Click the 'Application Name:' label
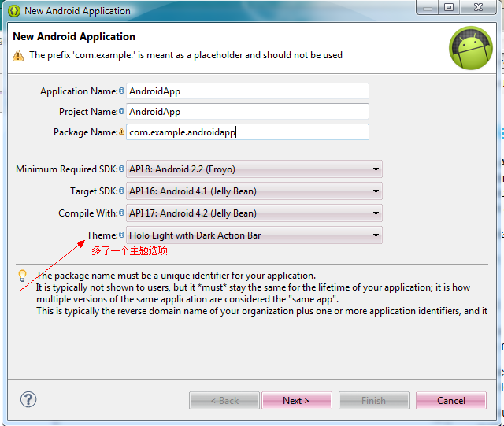Screen dimensions: 504x426 [79, 91]
